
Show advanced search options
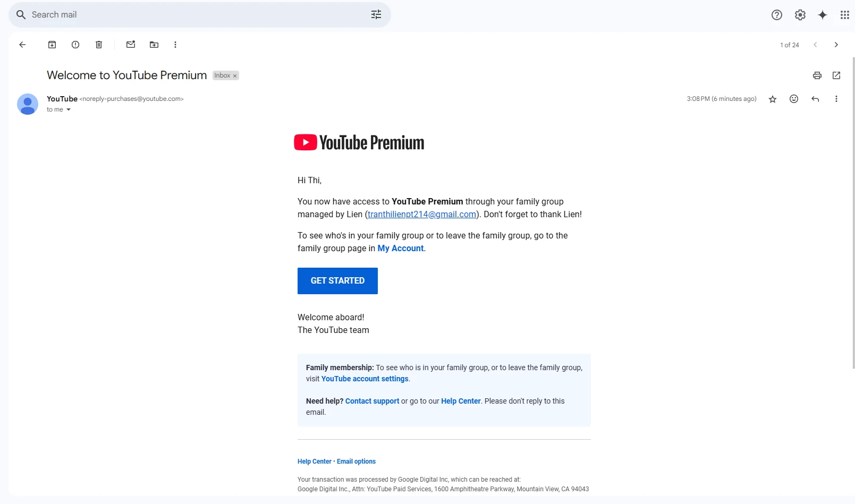tap(376, 15)
